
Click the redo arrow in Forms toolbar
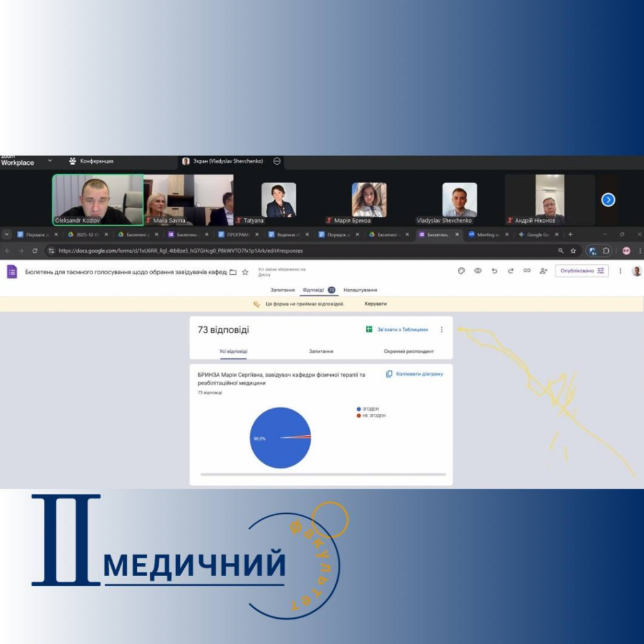(511, 271)
